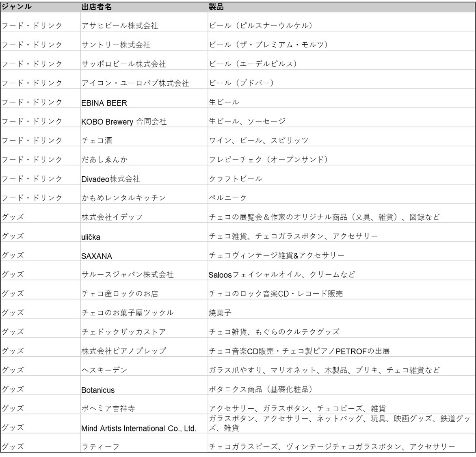Click the Mind Artists International Co., Ltd. cell

pyautogui.click(x=139, y=428)
